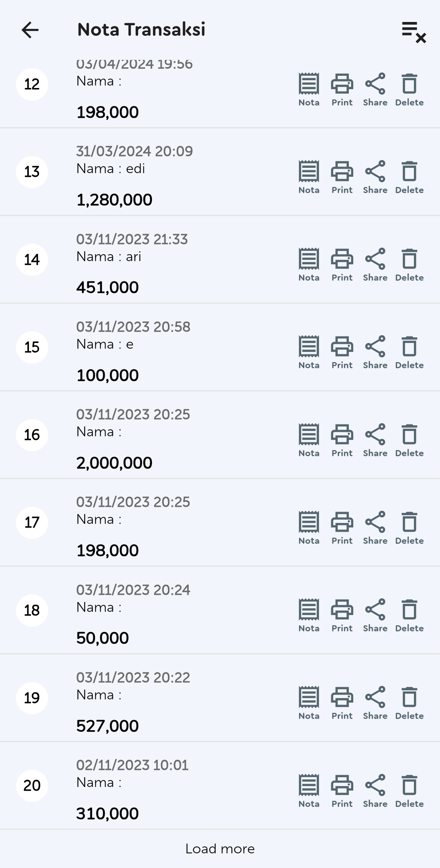Select transaction number 14 badge
This screenshot has width=440, height=868.
pyautogui.click(x=32, y=260)
